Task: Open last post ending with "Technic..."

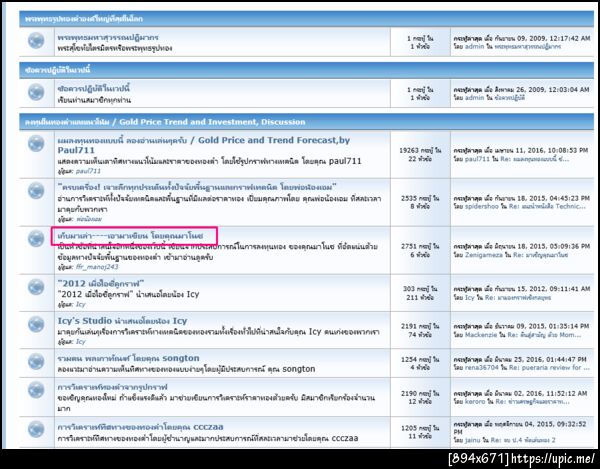Action: tap(546, 207)
